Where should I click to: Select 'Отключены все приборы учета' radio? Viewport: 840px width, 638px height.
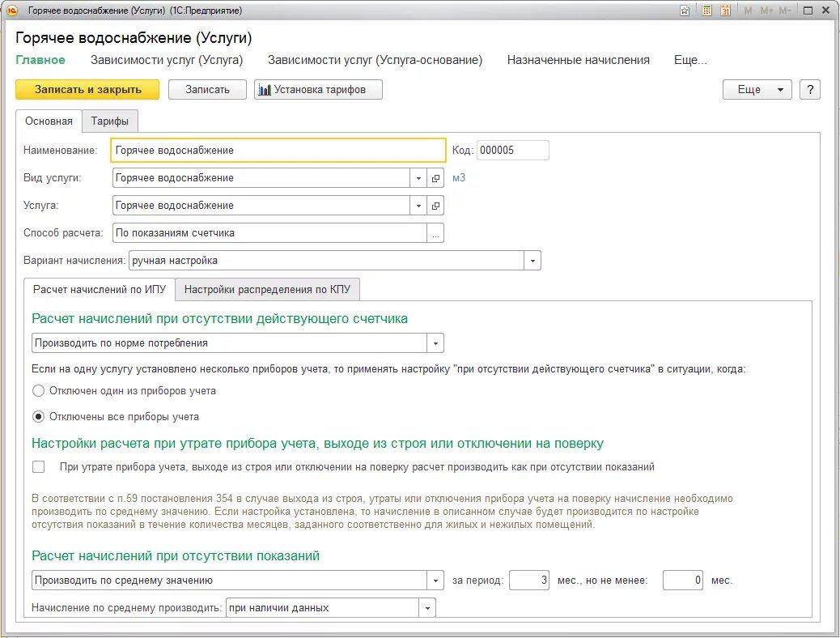38,417
